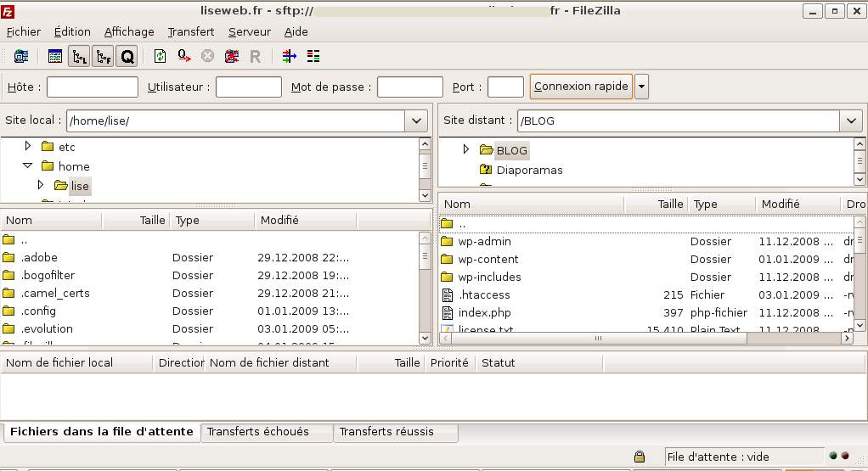Viewport: 868px width, 471px height.
Task: Click the process queue icon
Action: (183, 56)
